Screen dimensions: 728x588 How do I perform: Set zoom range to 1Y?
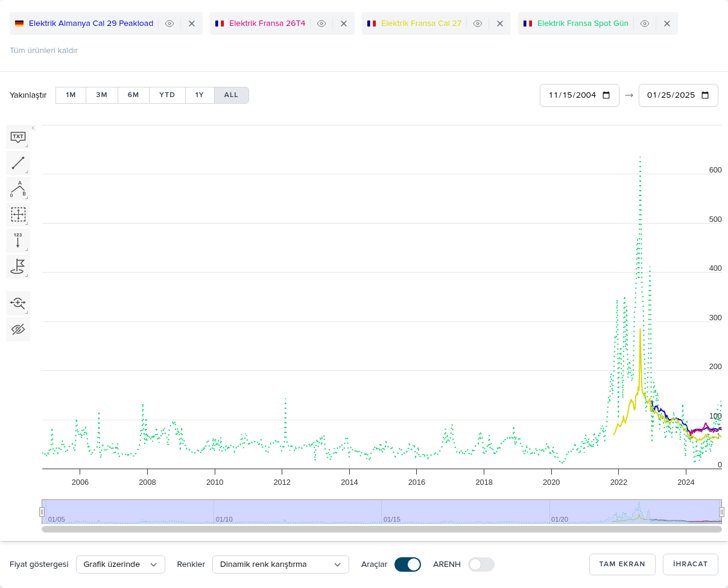click(x=200, y=95)
